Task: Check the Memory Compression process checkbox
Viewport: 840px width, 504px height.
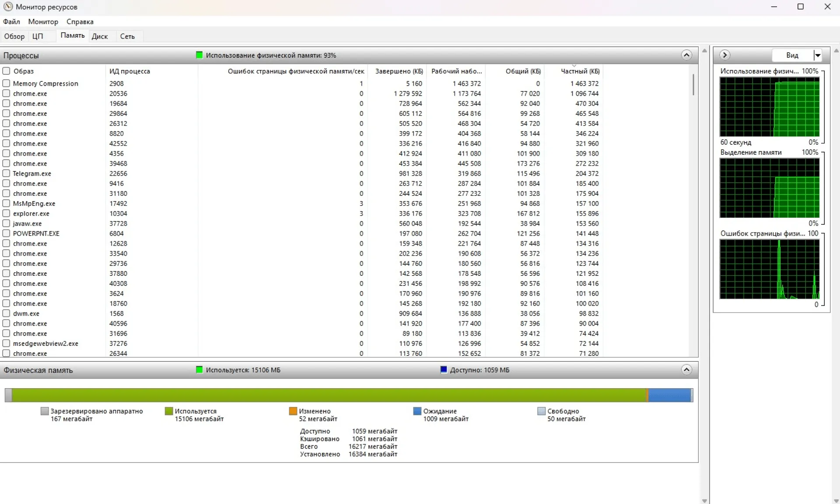Action: tap(6, 83)
